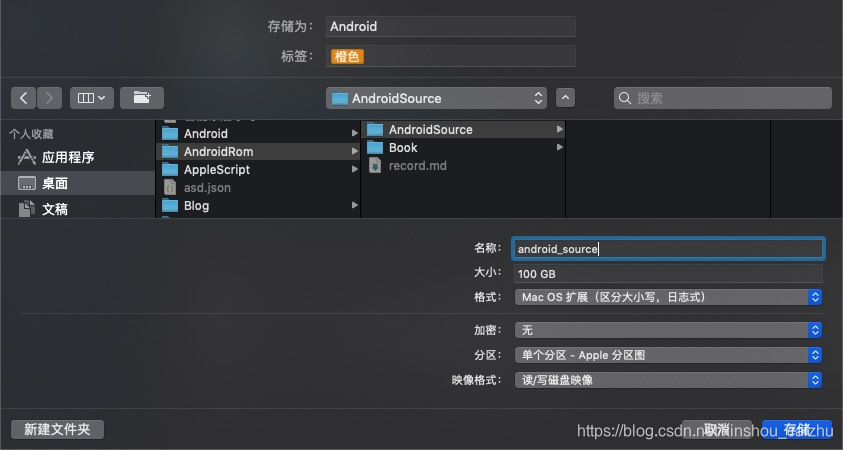
Task: Select 桌面 in the sidebar
Action: 77,183
